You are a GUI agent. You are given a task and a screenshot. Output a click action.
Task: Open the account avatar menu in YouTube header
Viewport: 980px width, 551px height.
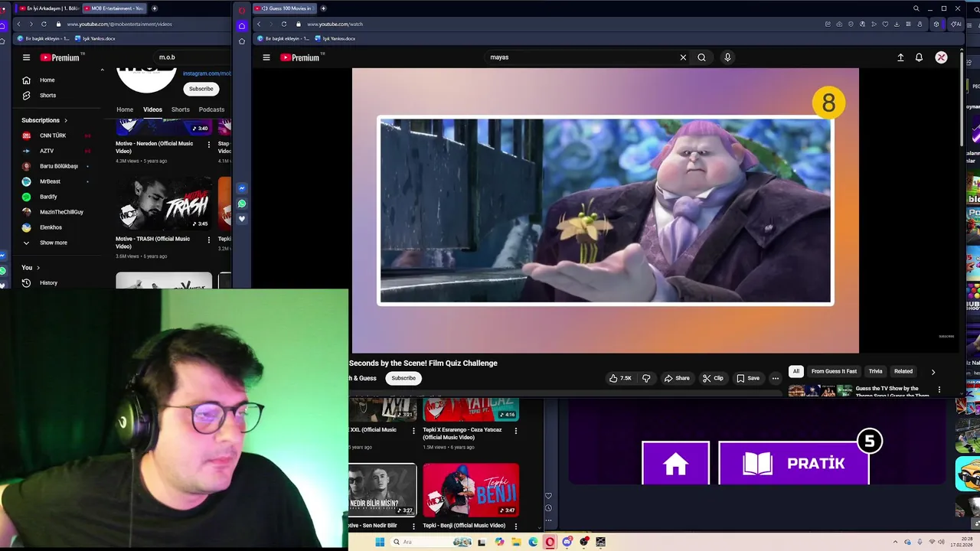tap(941, 57)
